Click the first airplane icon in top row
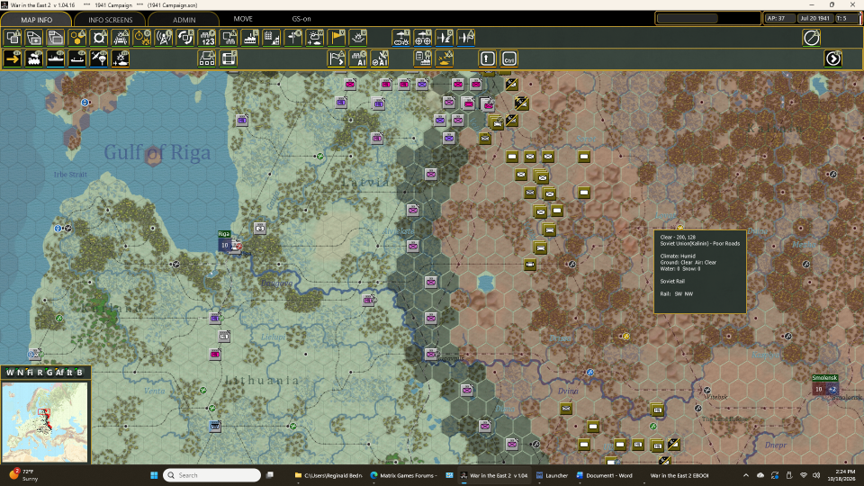864x486 pixels. click(x=444, y=37)
